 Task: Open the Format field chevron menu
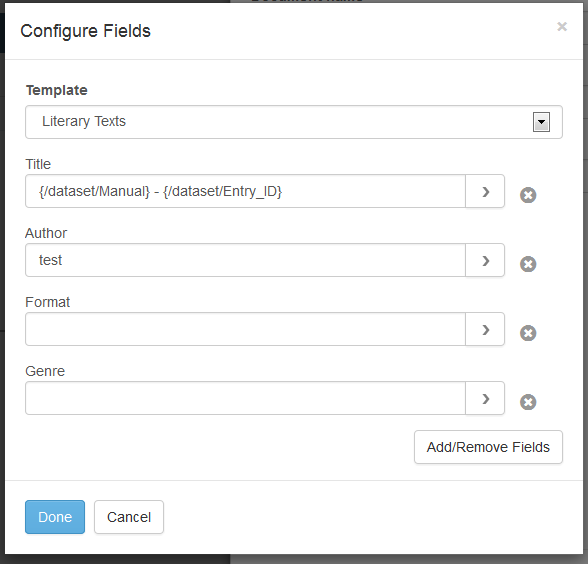coord(485,329)
